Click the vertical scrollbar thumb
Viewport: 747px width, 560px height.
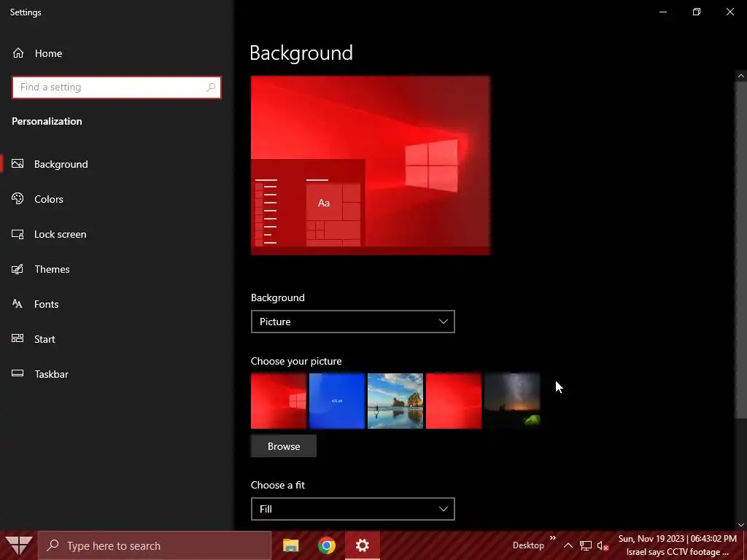coord(741,250)
